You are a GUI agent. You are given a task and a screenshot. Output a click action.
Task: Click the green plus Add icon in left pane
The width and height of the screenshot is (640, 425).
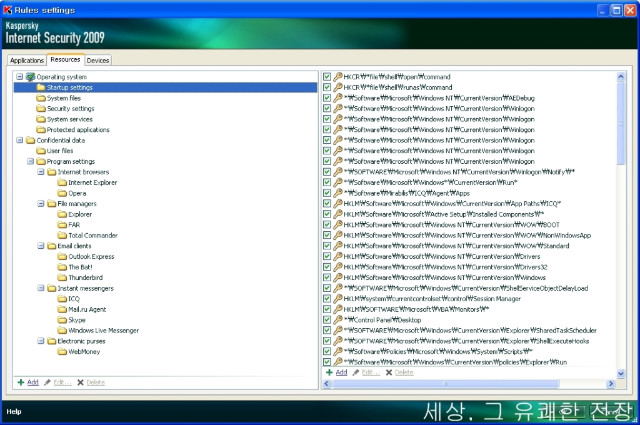point(21,382)
